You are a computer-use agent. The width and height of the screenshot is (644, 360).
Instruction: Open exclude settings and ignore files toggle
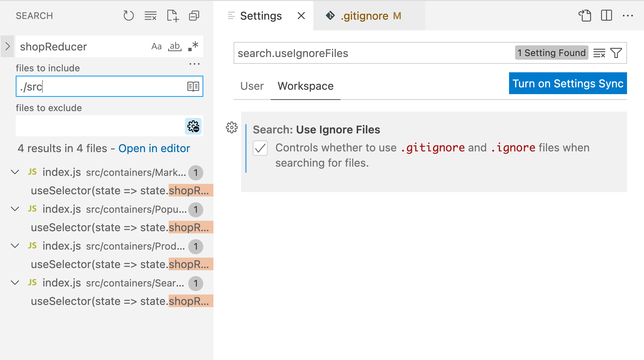(x=193, y=126)
